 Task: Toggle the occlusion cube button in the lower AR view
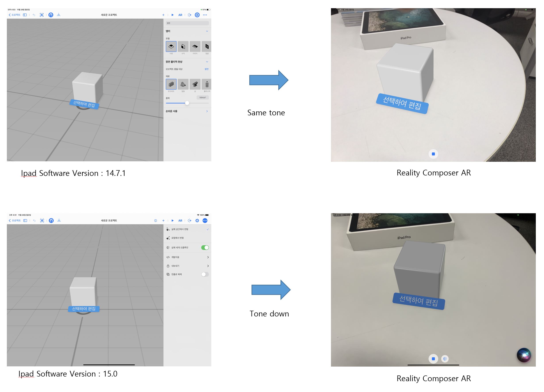(445, 359)
